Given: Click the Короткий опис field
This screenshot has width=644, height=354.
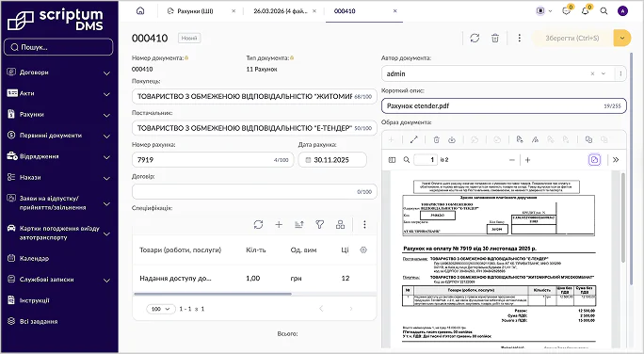Looking at the screenshot, I should click(504, 106).
